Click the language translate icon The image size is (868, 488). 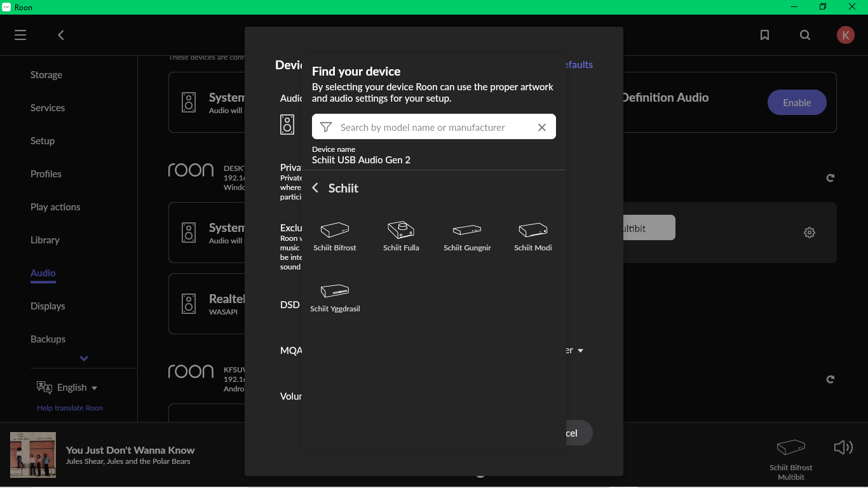pos(44,388)
